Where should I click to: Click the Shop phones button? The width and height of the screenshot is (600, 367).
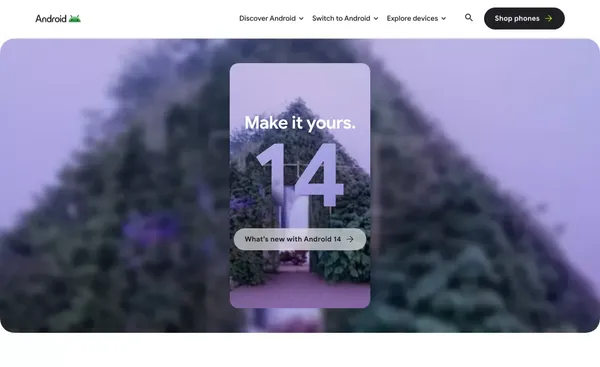(524, 18)
